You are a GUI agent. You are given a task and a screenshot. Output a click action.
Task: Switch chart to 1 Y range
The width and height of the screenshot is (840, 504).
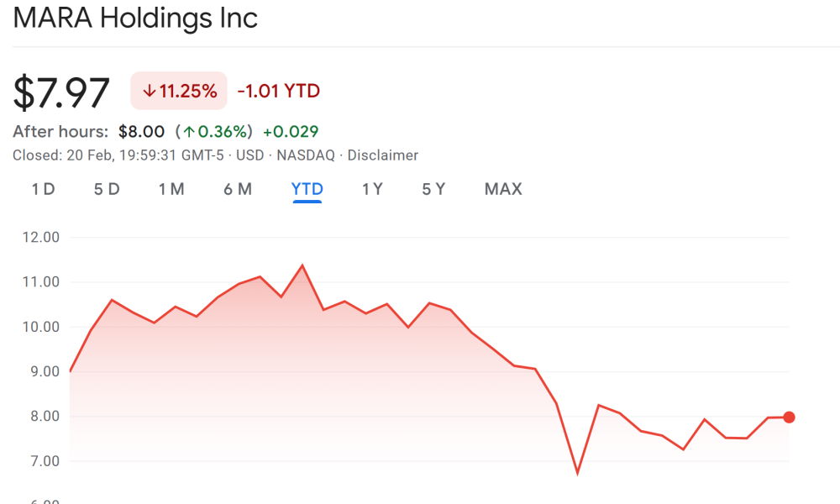tap(372, 189)
